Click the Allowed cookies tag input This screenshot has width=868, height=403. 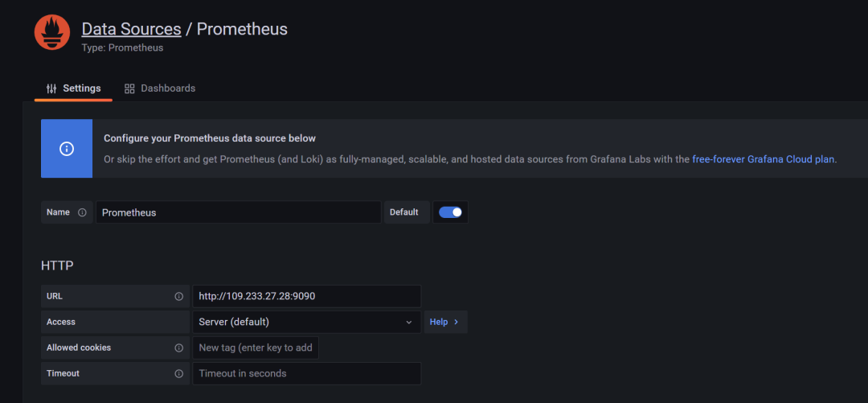pyautogui.click(x=256, y=347)
